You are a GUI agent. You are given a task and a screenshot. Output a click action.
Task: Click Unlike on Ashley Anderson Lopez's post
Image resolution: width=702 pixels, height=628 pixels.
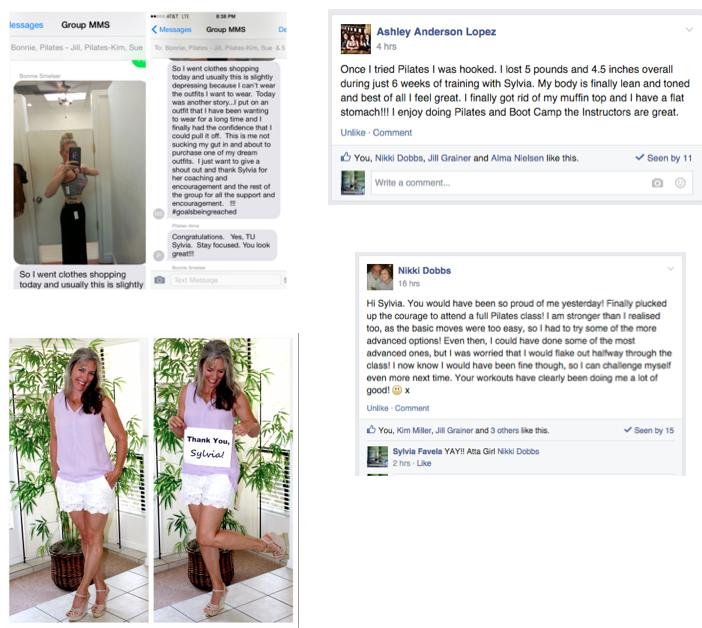[353, 132]
